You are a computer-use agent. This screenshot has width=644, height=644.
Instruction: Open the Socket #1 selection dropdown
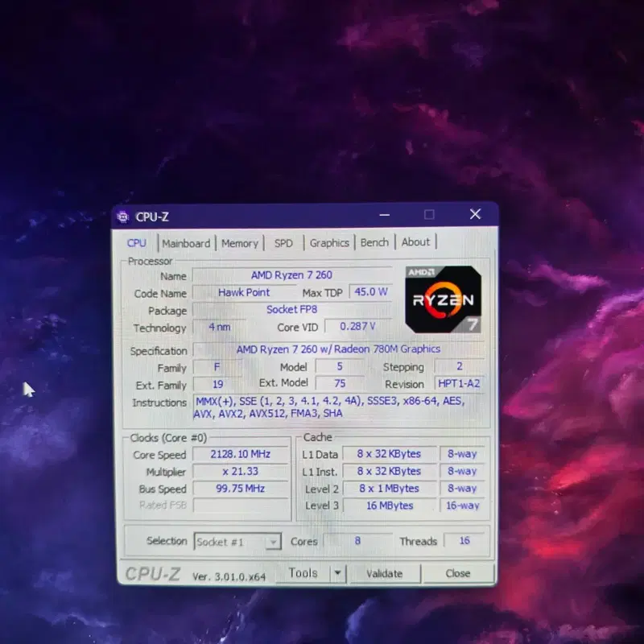pos(237,542)
